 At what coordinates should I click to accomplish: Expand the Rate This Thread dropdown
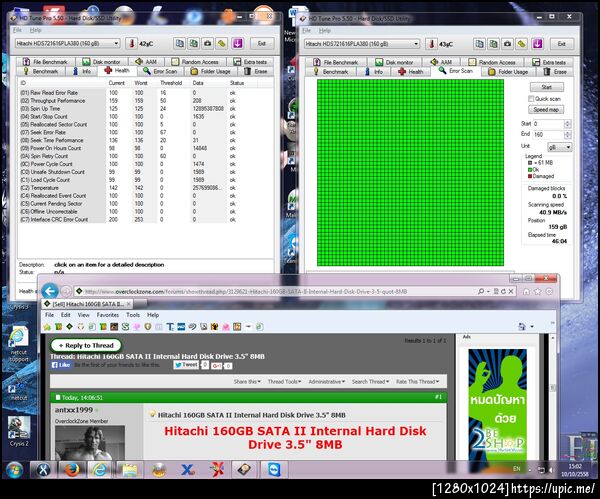[417, 382]
